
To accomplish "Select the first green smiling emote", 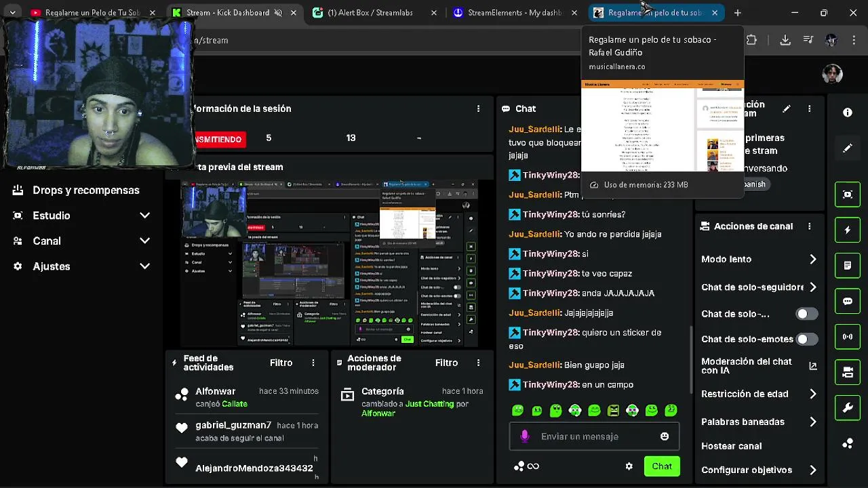I will 517,410.
